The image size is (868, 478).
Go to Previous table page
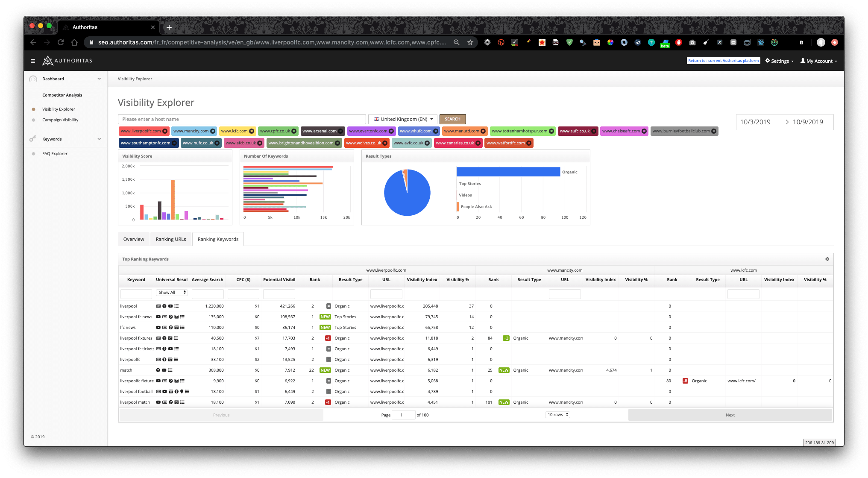click(221, 415)
